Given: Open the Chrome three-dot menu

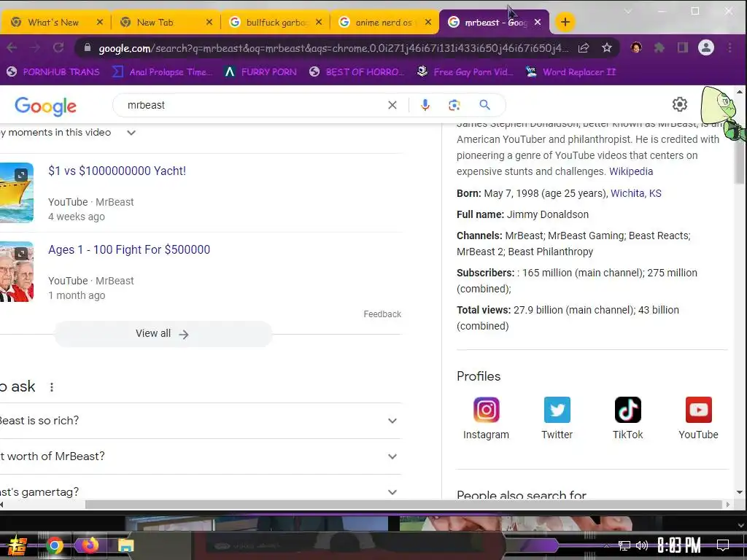Looking at the screenshot, I should pyautogui.click(x=729, y=47).
